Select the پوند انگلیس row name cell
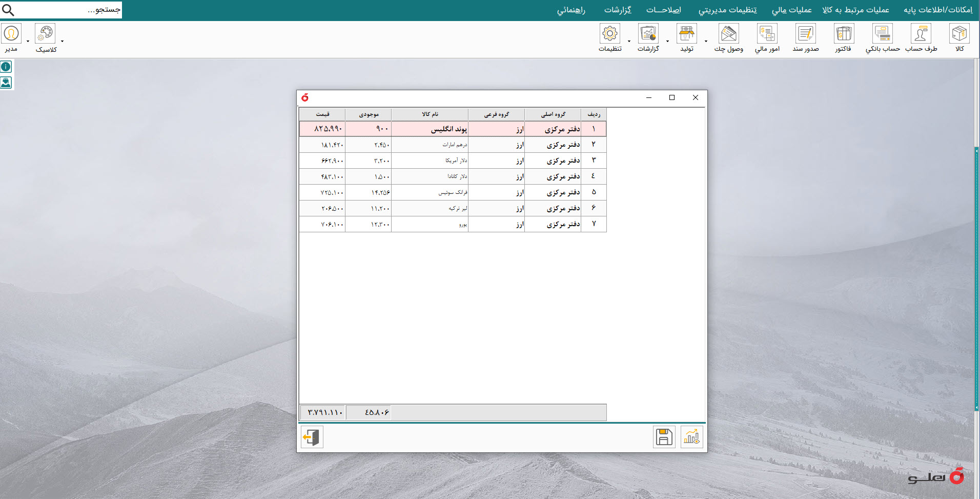Viewport: 980px width, 499px height. [430, 129]
